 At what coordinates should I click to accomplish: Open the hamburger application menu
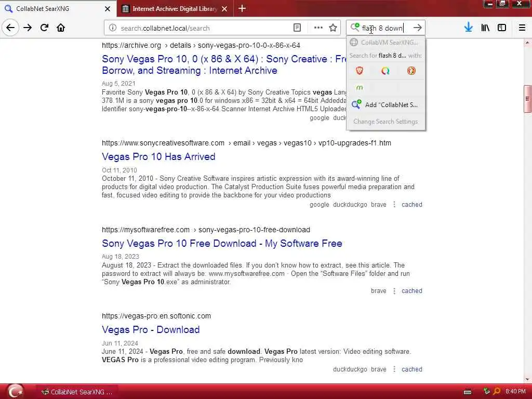tap(522, 28)
